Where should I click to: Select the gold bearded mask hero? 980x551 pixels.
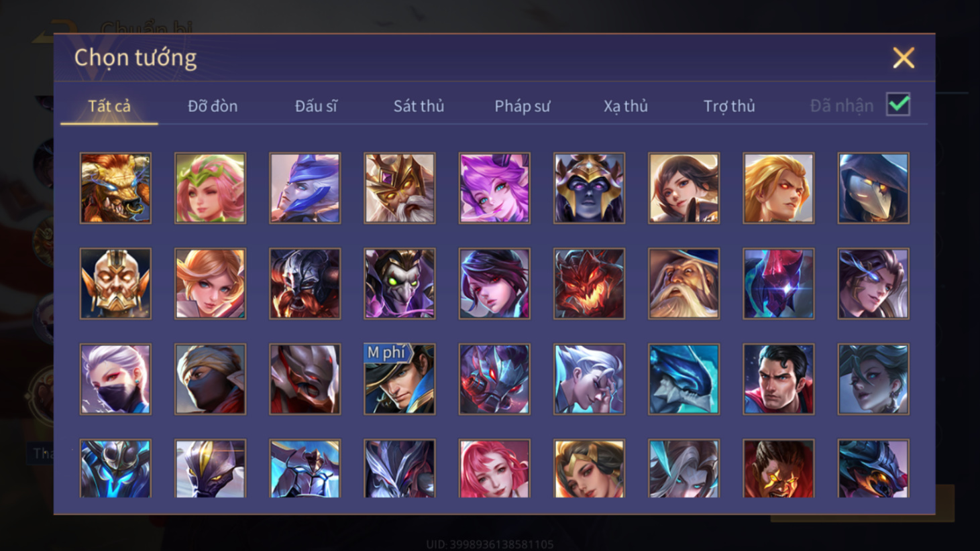pyautogui.click(x=115, y=284)
